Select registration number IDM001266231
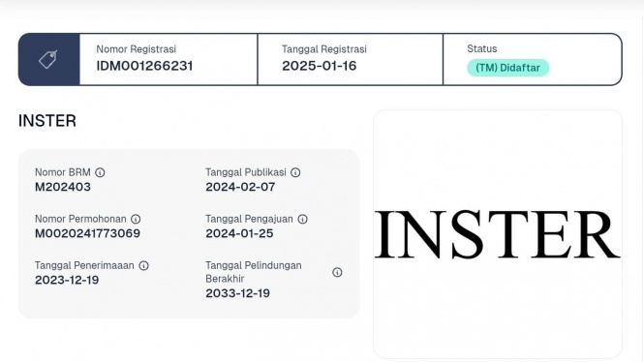This screenshot has height=362, width=644. [144, 66]
